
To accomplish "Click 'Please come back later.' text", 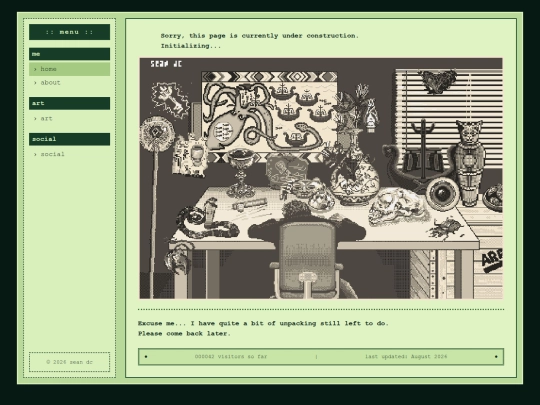I will pyautogui.click(x=184, y=333).
